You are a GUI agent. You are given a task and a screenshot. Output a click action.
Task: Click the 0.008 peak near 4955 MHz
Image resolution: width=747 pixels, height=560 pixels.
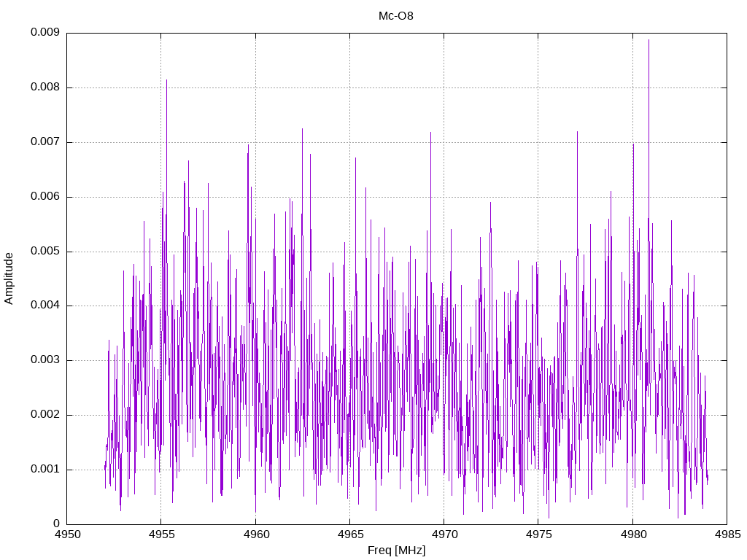167,80
